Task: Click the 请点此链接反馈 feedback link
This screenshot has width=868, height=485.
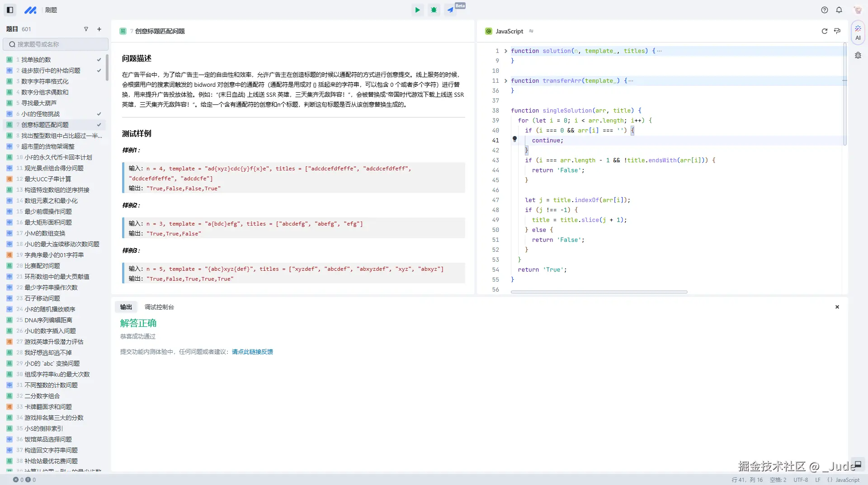Action: point(252,352)
